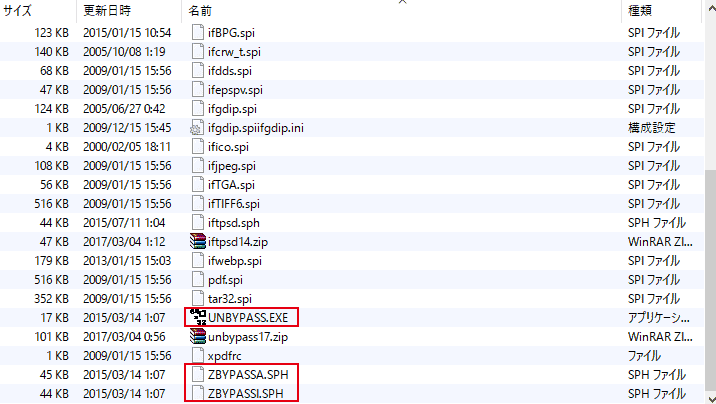716x404 pixels.
Task: Select file name ifepspv.spi
Action: pyautogui.click(x=235, y=90)
